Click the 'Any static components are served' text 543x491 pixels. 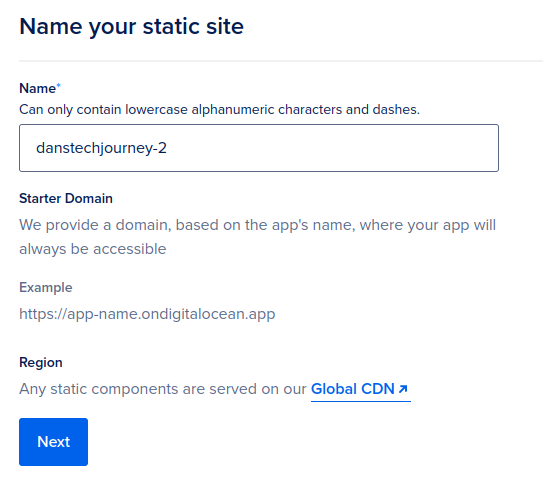163,389
